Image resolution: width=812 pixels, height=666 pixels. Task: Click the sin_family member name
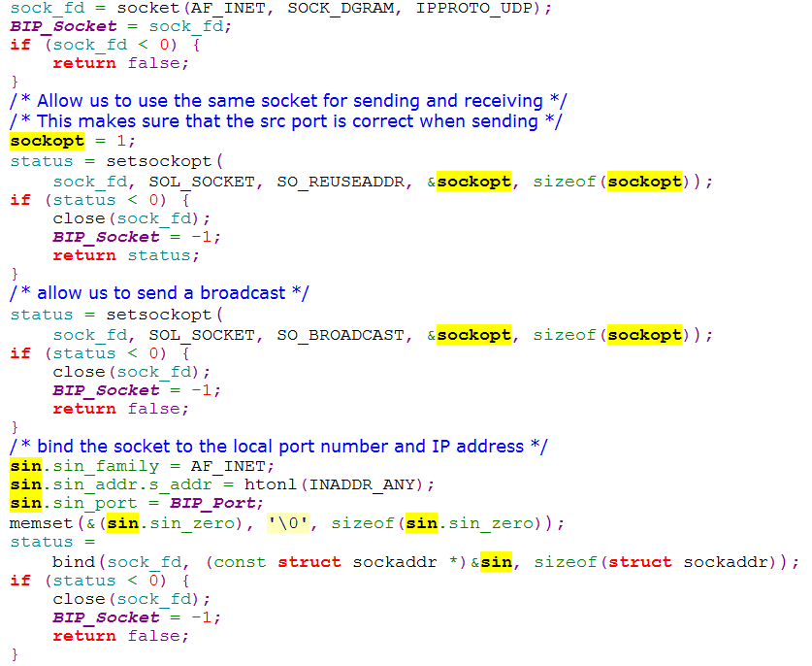coord(106,466)
